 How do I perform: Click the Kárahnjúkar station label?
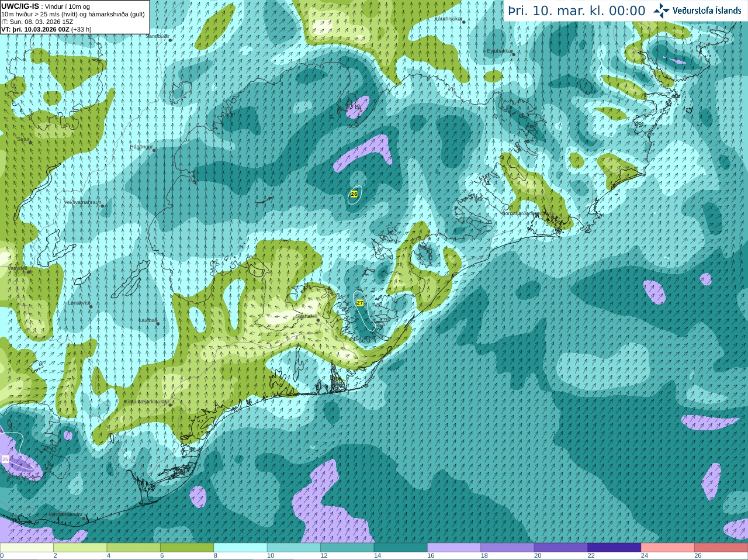[x=448, y=19]
